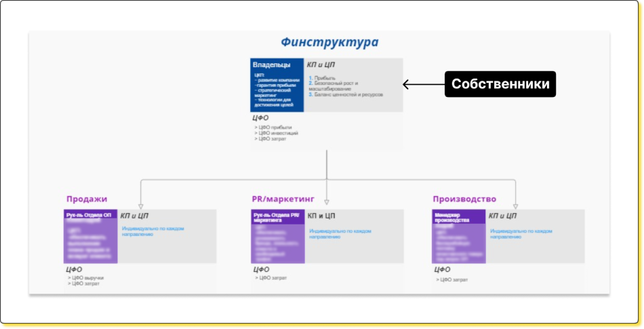The height and width of the screenshot is (329, 644).
Task: Select the purple Рук-ль Отдела ОП block
Action: click(x=91, y=236)
